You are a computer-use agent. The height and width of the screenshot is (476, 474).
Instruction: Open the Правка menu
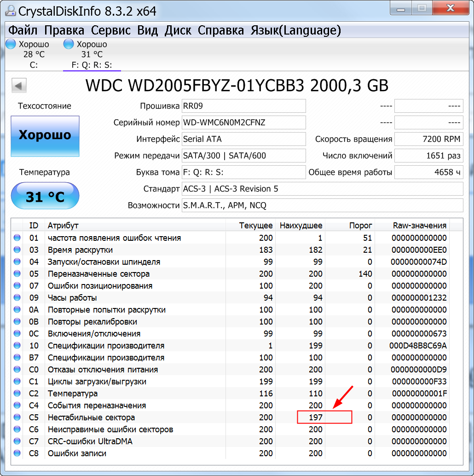tap(64, 30)
